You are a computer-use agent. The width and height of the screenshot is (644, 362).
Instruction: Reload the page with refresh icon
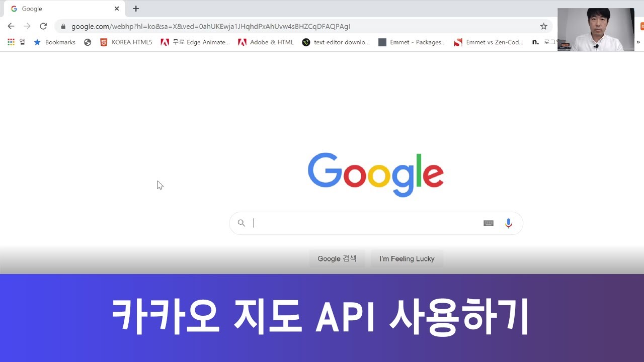pos(43,26)
